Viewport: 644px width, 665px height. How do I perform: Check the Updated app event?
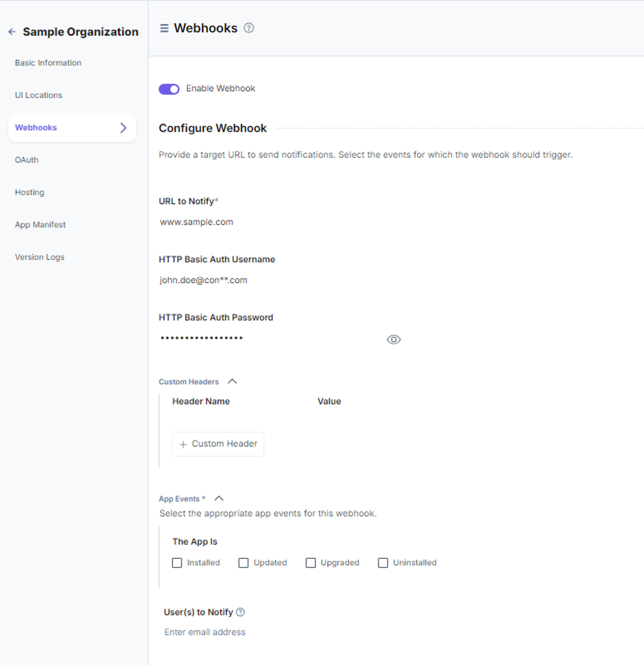(243, 563)
